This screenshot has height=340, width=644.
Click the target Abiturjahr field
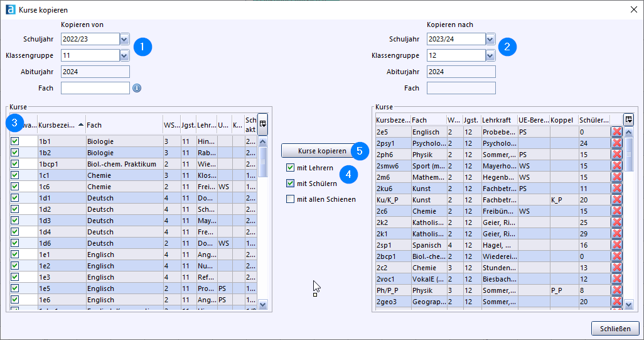tap(461, 72)
